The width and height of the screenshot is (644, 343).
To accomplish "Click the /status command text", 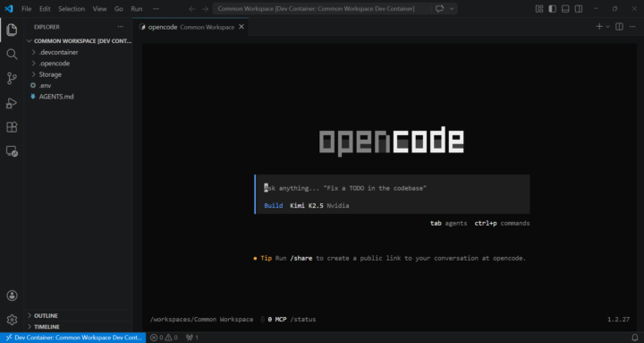I will [303, 319].
